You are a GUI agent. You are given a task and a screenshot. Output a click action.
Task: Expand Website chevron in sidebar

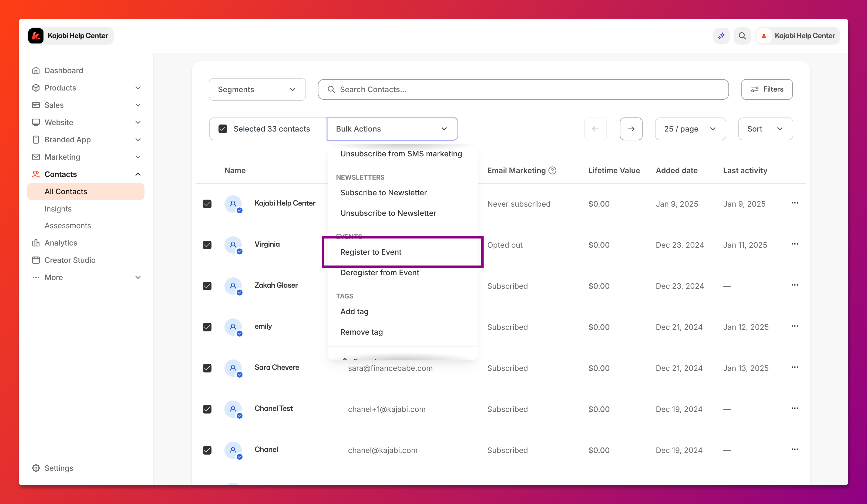[x=138, y=122]
